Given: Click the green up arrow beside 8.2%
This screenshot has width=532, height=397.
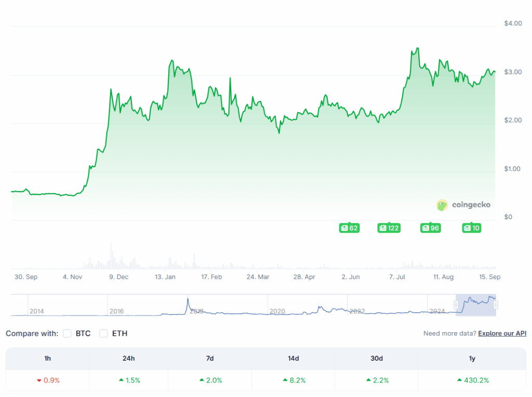Looking at the screenshot, I should pyautogui.click(x=284, y=380).
